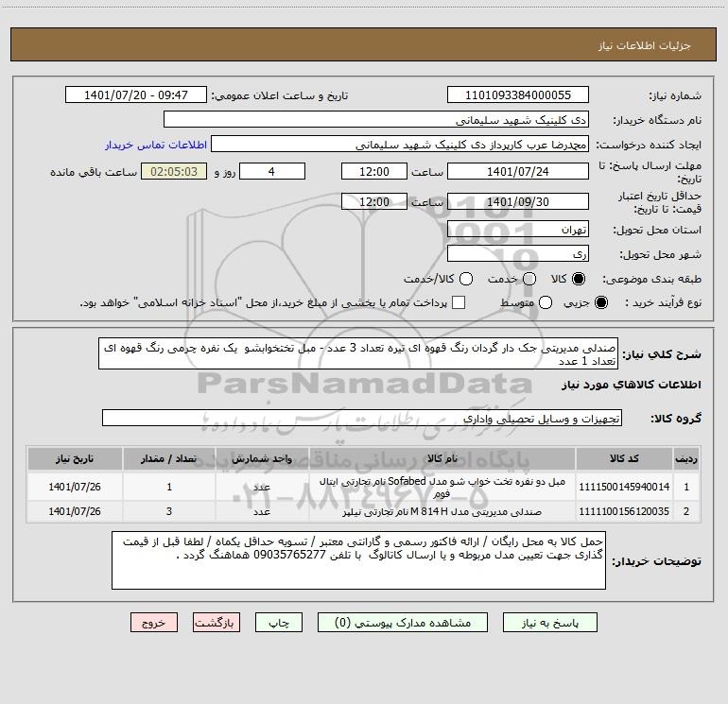Open مشاهده مدارک پیوستی (0) button
Image resolution: width=728 pixels, height=704 pixels.
click(x=403, y=623)
